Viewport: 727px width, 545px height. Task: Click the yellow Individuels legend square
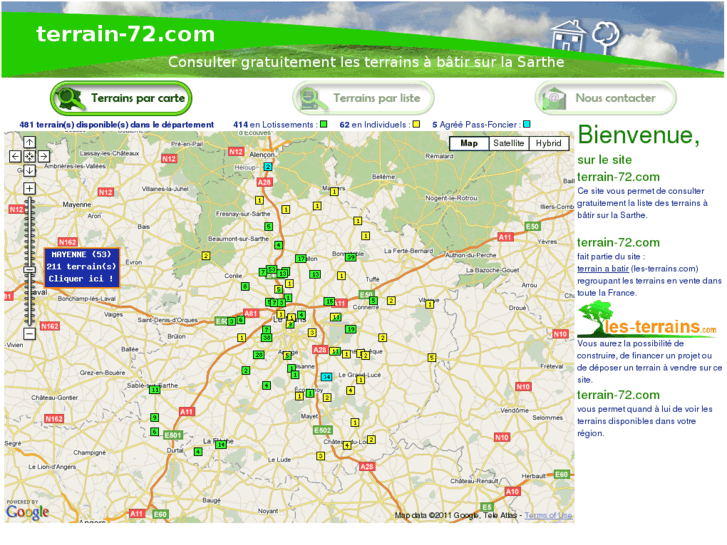(x=416, y=124)
